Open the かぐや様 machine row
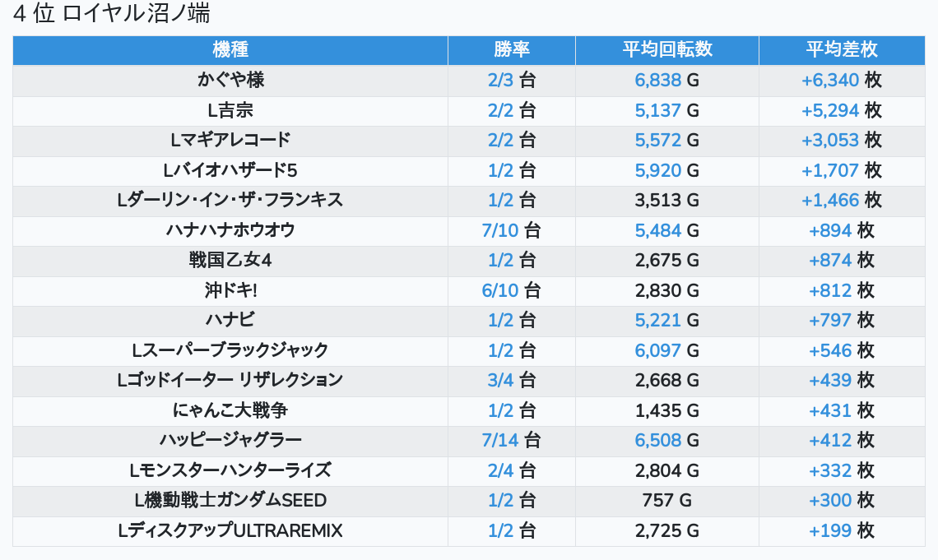938x560 pixels. pyautogui.click(x=469, y=80)
